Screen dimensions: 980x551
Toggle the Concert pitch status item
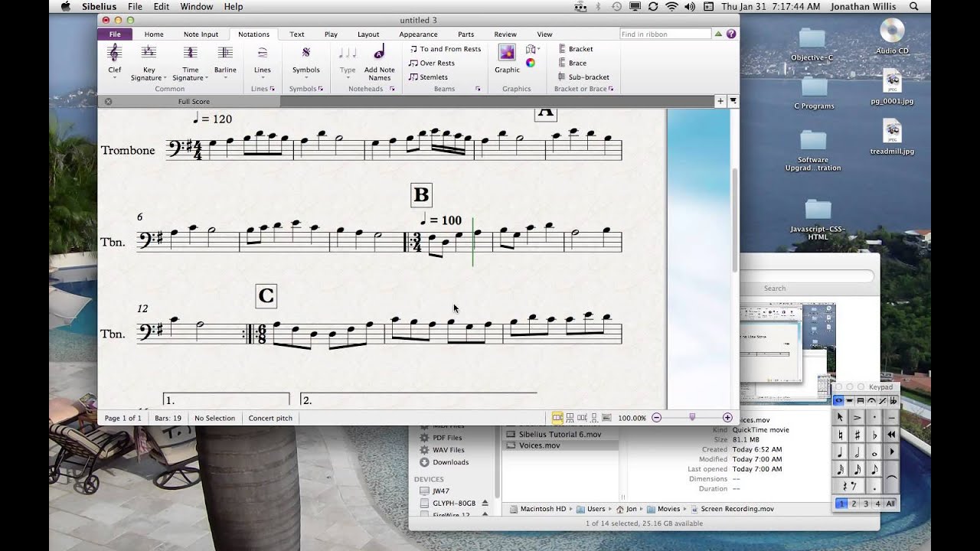[270, 418]
